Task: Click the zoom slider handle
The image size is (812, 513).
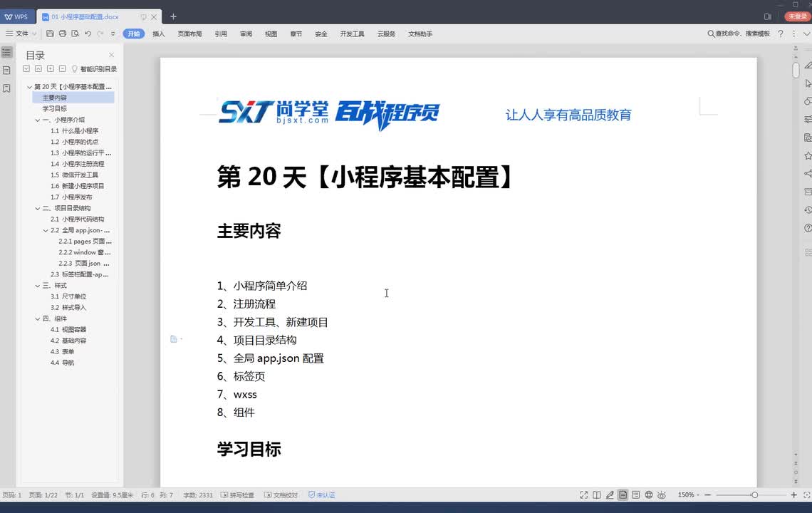Action: 754,495
